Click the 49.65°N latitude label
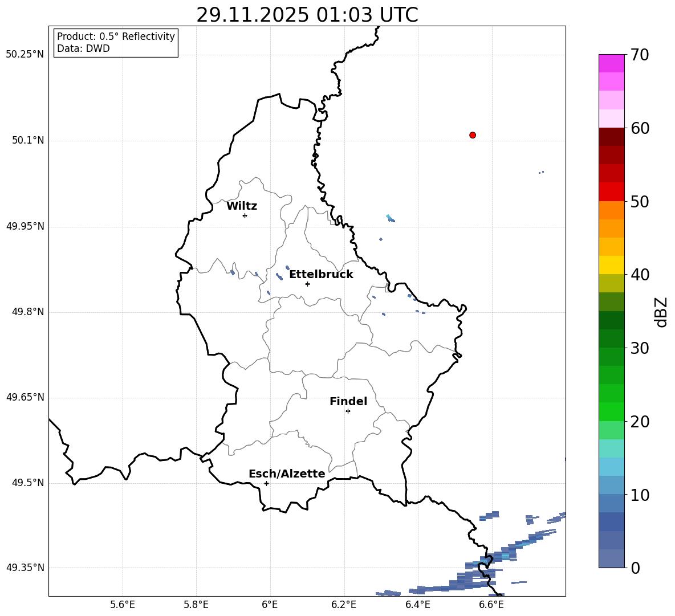This screenshot has width=675, height=616. pyautogui.click(x=25, y=397)
